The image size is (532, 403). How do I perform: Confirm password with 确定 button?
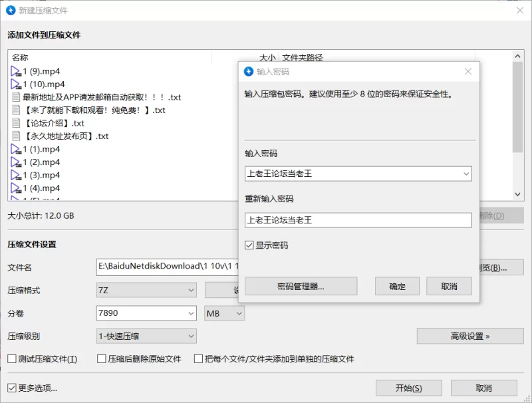coord(397,287)
